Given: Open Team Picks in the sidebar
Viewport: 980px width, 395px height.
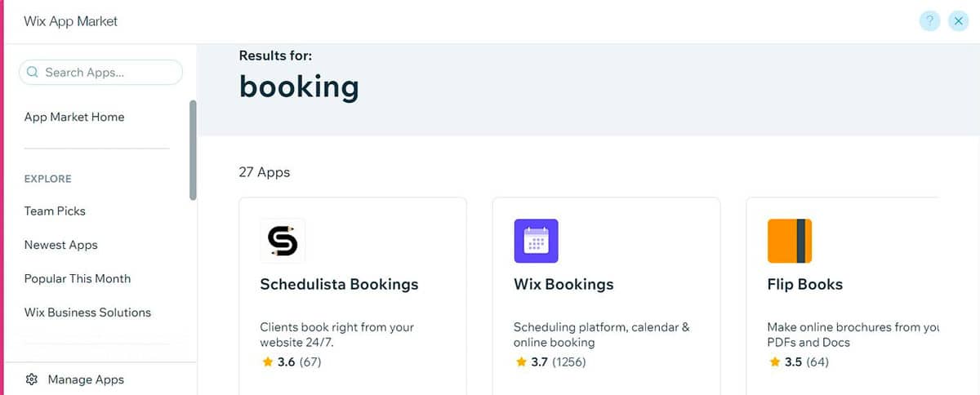Looking at the screenshot, I should point(55,211).
